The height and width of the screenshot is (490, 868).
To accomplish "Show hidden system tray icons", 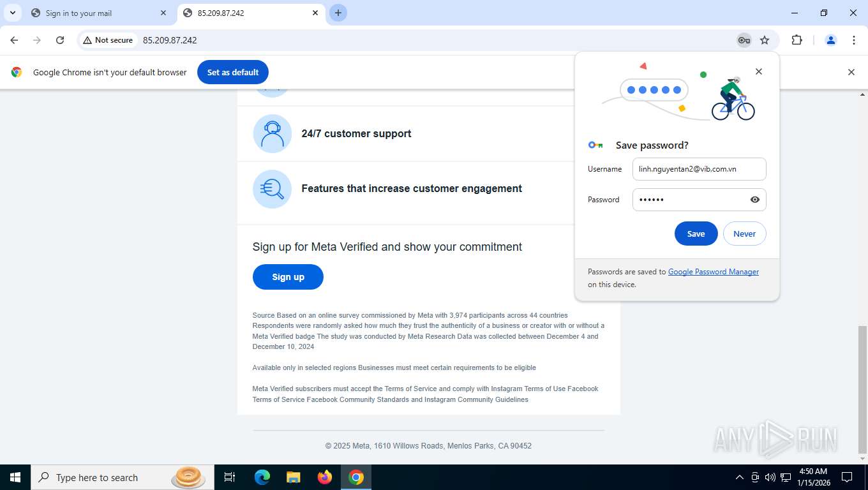I will click(740, 477).
